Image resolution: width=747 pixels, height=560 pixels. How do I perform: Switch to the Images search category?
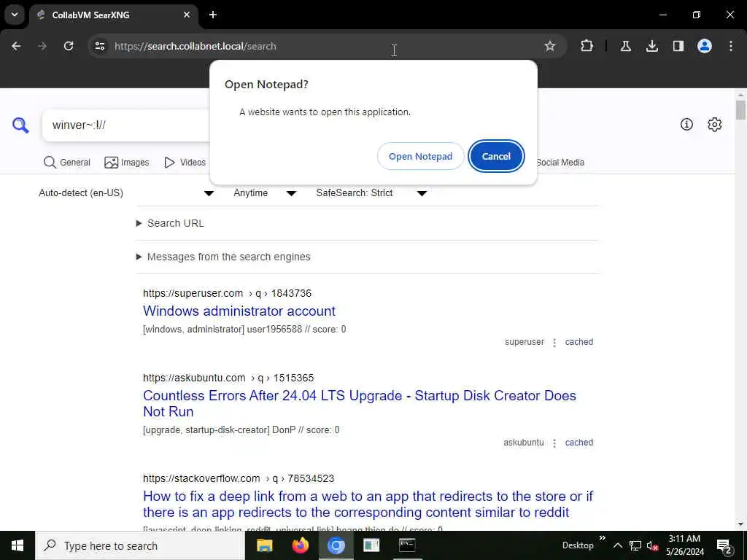coord(127,163)
